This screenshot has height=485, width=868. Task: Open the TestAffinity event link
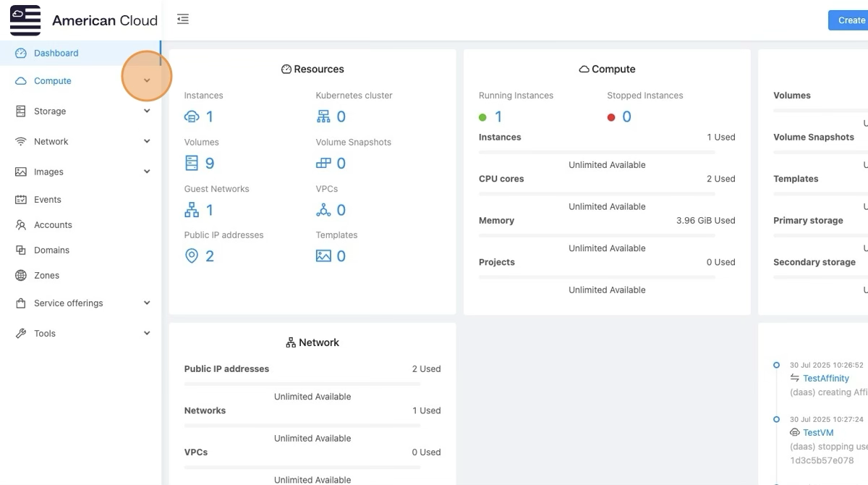[x=825, y=379]
